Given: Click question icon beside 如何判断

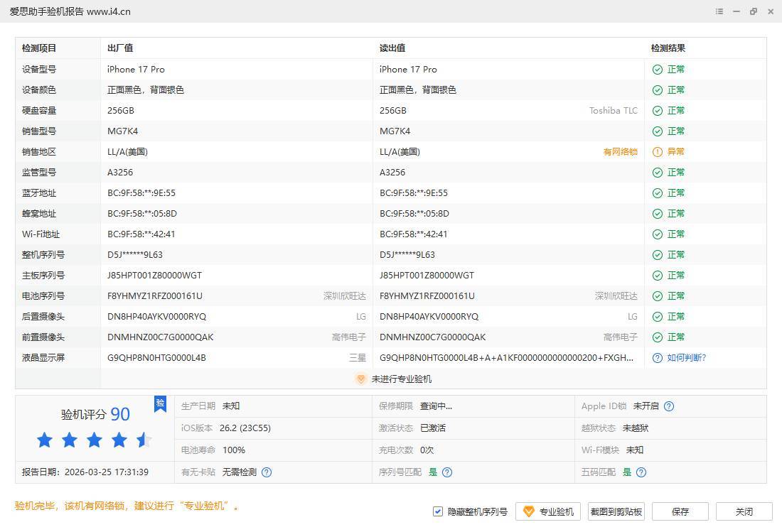Looking at the screenshot, I should click(658, 358).
